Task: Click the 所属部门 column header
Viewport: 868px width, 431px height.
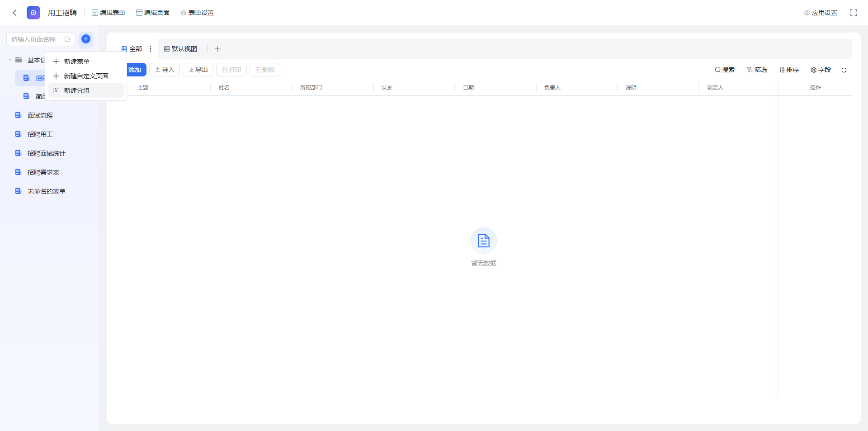Action: [311, 88]
